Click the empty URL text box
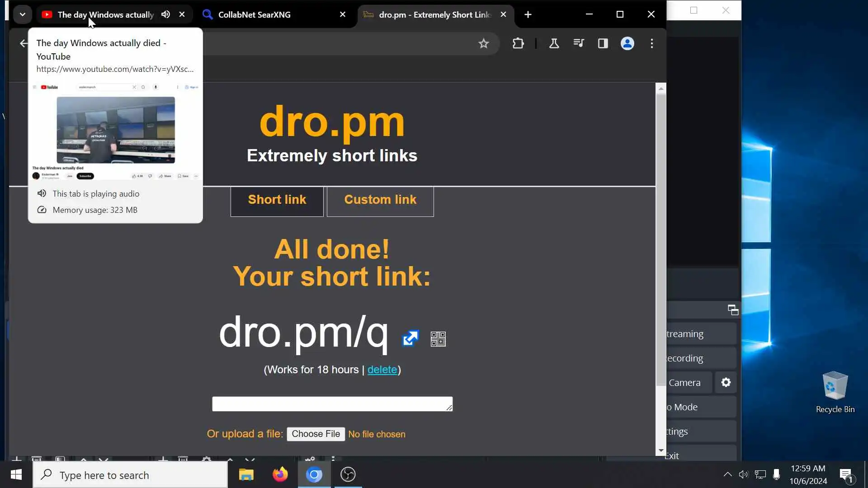The width and height of the screenshot is (868, 488). point(332,404)
